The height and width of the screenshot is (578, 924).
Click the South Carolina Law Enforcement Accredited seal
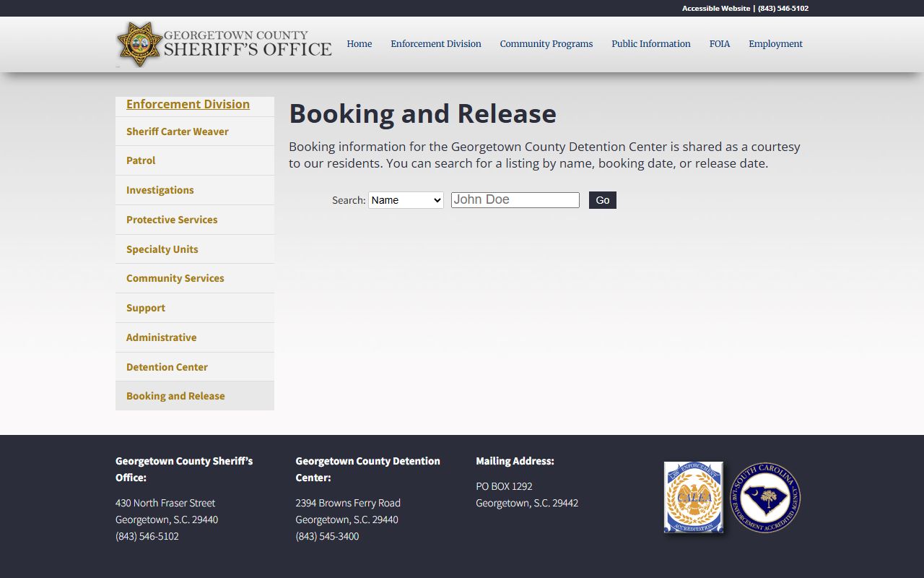(x=765, y=498)
